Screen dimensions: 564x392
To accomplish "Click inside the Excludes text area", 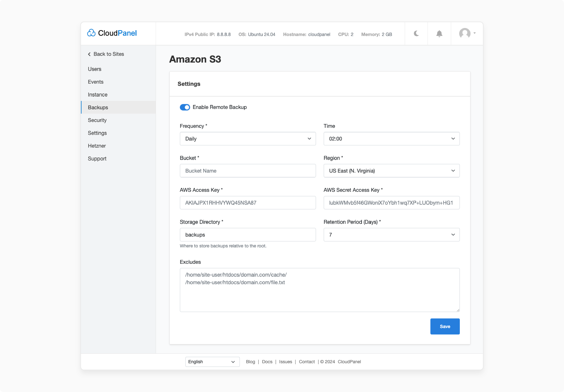I will (x=320, y=290).
